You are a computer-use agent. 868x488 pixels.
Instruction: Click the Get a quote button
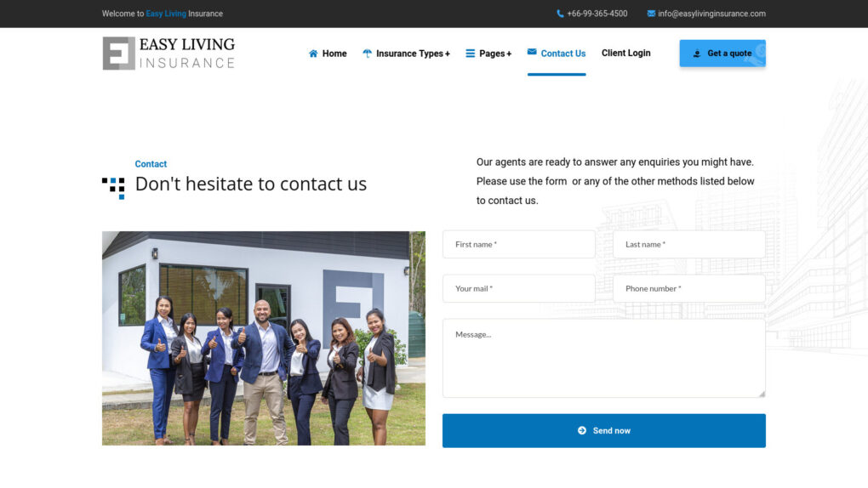point(722,53)
